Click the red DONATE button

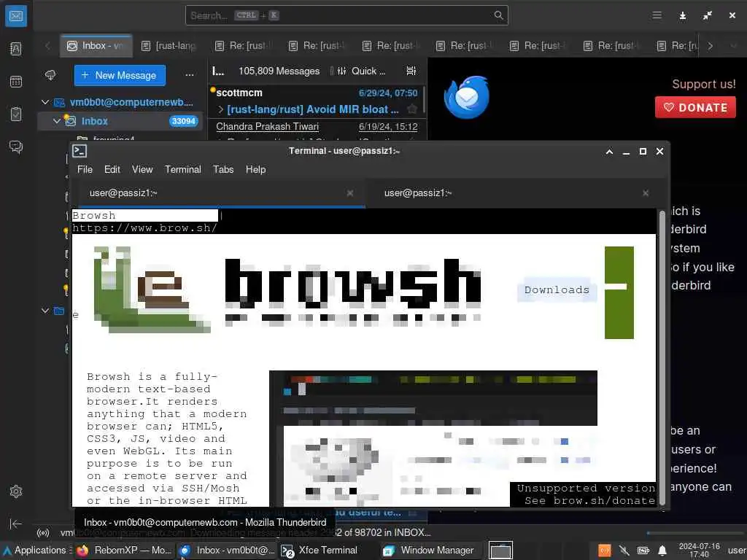(x=695, y=107)
